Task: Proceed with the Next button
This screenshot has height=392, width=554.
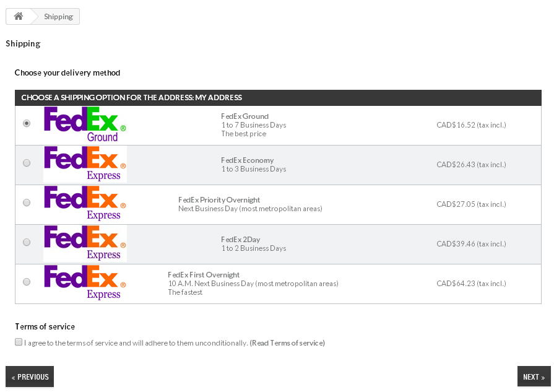Action: coord(534,377)
